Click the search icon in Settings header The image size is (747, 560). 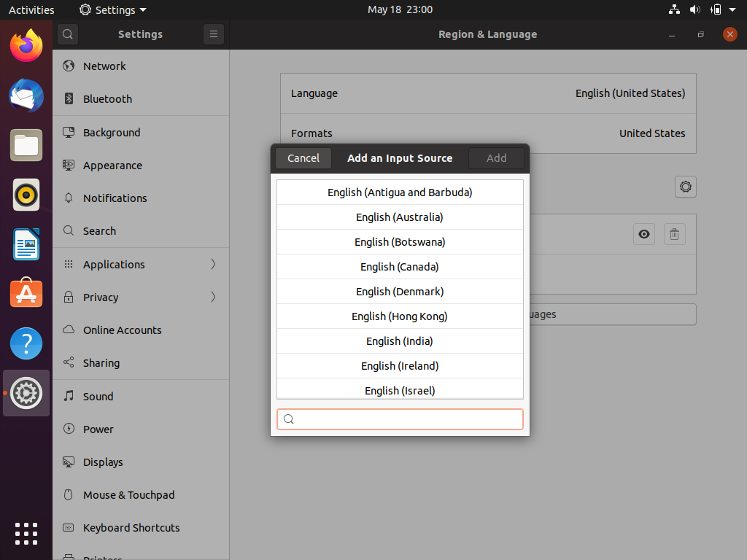coord(67,34)
